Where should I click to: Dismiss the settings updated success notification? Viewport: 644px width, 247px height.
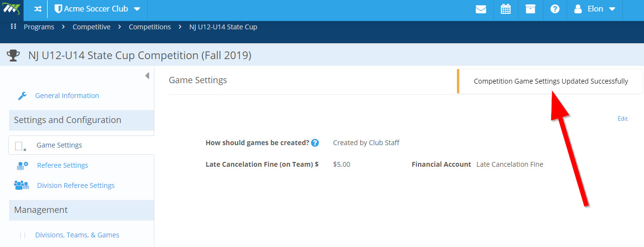click(550, 81)
